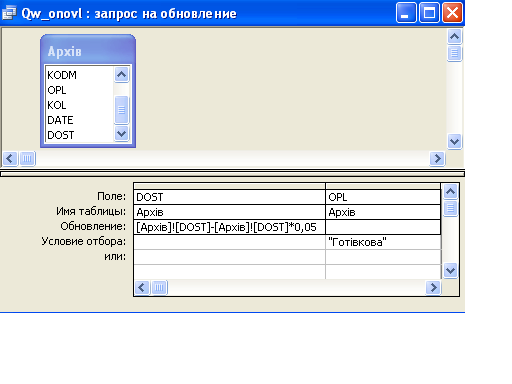This screenshot has height=384, width=512.
Task: Click Архів table name under DOST column
Action: point(229,212)
